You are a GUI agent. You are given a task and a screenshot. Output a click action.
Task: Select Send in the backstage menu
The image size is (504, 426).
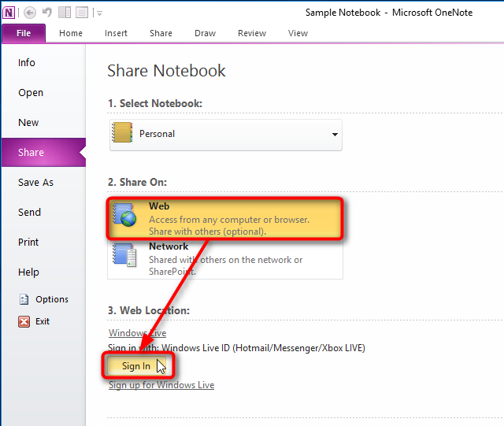coord(43,212)
